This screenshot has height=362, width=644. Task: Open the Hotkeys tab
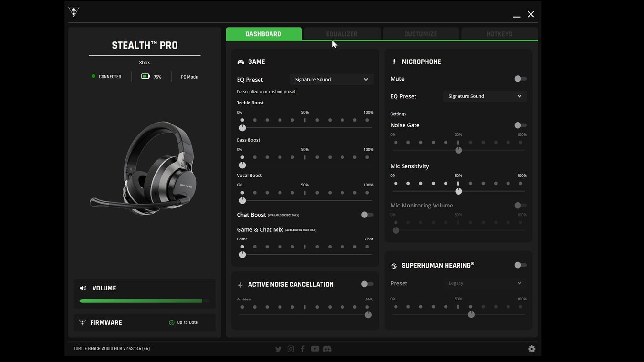point(499,34)
